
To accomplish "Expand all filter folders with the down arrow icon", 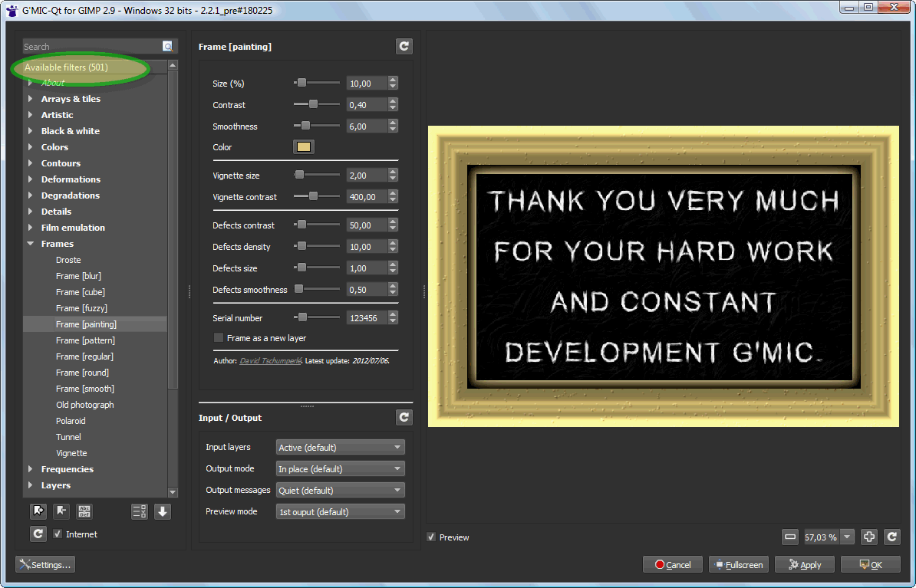I will [163, 511].
